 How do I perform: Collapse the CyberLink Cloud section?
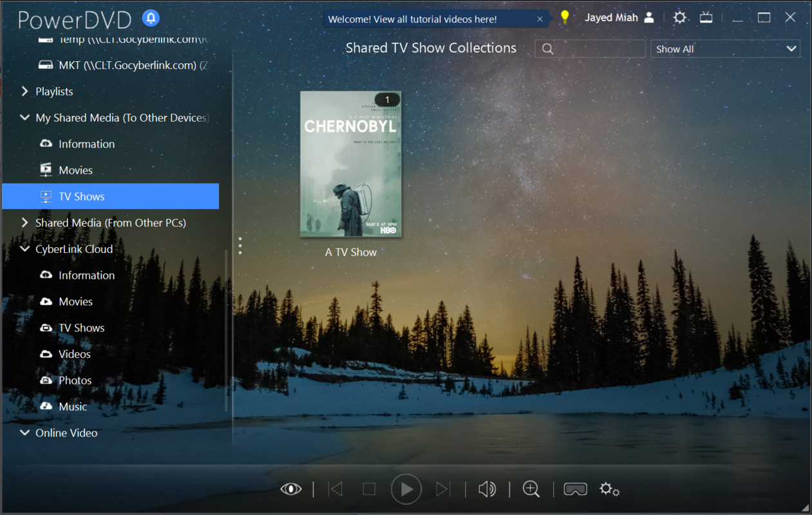pyautogui.click(x=25, y=249)
